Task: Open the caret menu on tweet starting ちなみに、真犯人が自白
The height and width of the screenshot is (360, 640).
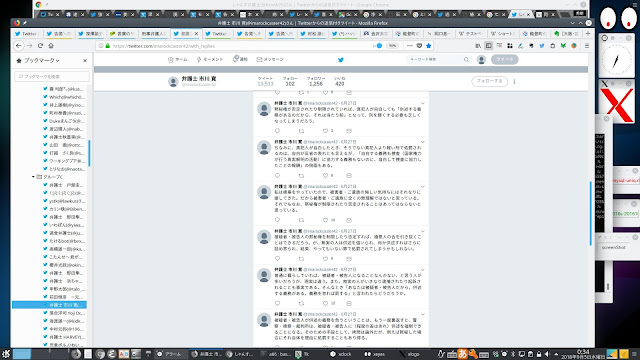Action: coord(422,142)
